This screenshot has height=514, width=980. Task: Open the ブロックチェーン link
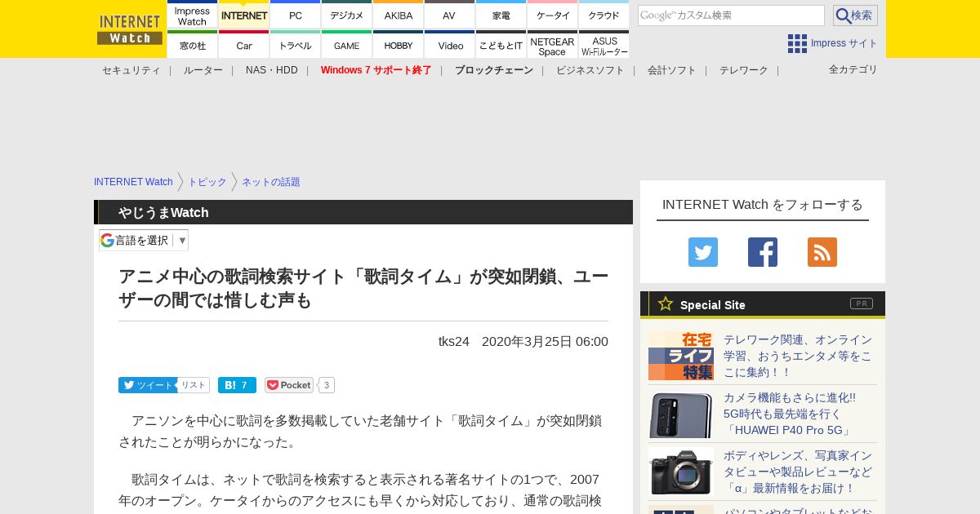[494, 70]
